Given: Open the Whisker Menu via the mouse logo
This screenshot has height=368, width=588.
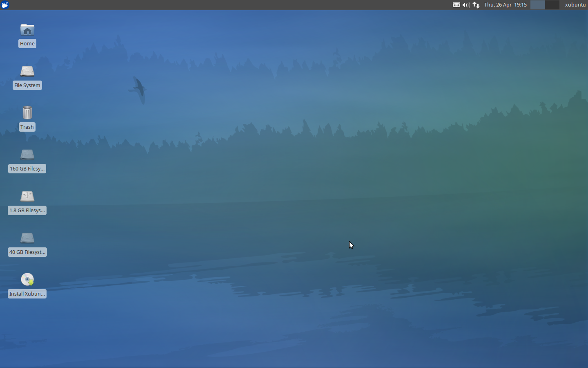Looking at the screenshot, I should (x=5, y=5).
